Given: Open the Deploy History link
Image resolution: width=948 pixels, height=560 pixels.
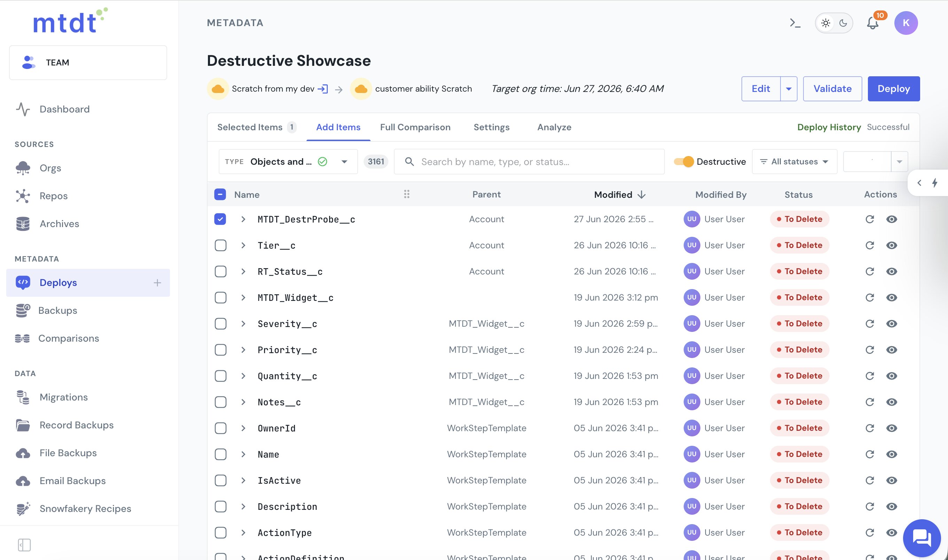Looking at the screenshot, I should point(829,127).
